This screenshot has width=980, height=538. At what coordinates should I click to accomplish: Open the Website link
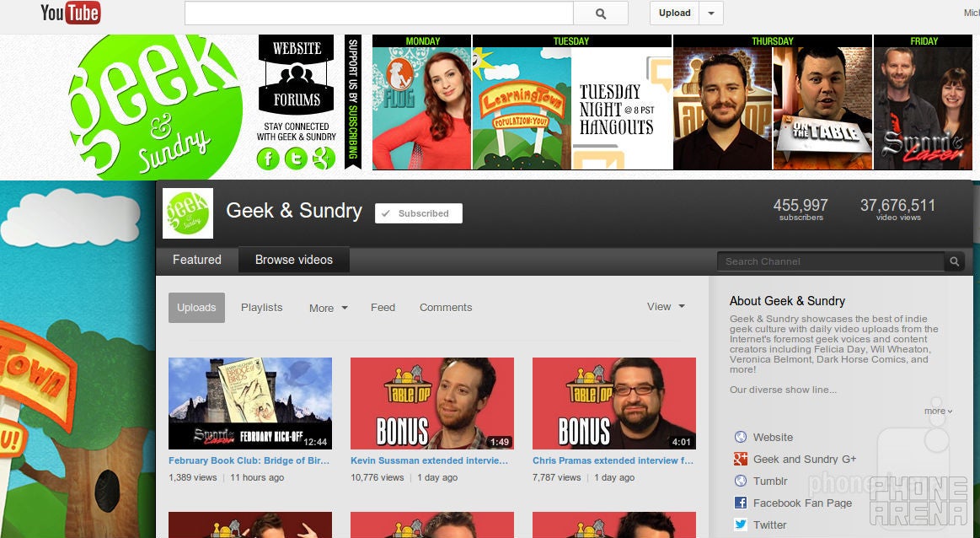[773, 438]
